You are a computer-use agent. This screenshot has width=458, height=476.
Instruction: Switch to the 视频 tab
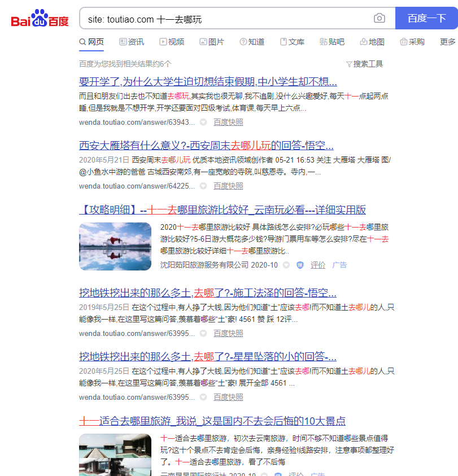[x=172, y=42]
